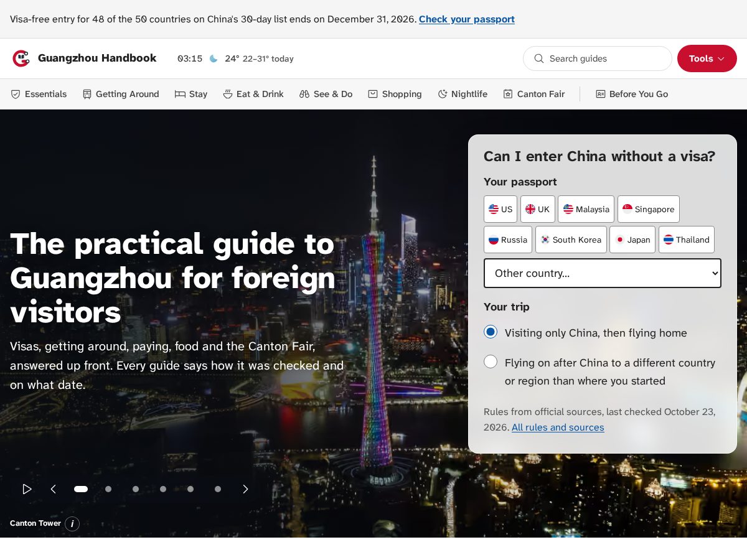747x560 pixels.
Task: Click the Canton Tower info icon
Action: (x=72, y=524)
